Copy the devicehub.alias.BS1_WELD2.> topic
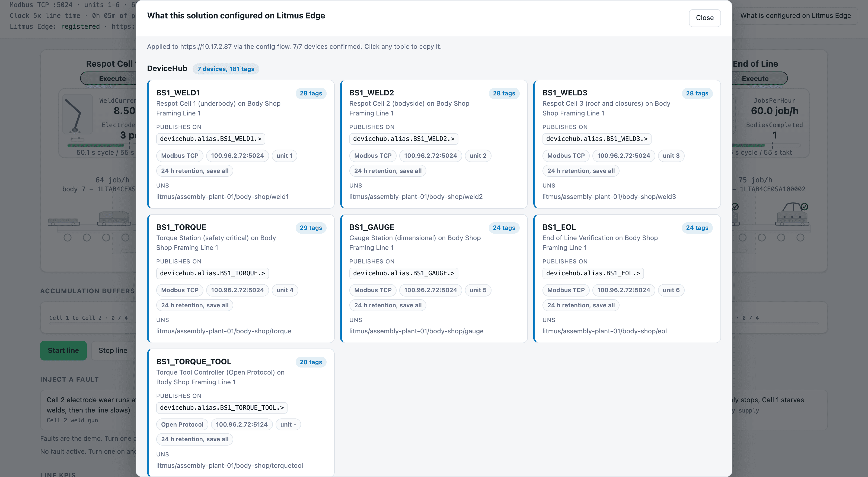868x477 pixels. [404, 139]
